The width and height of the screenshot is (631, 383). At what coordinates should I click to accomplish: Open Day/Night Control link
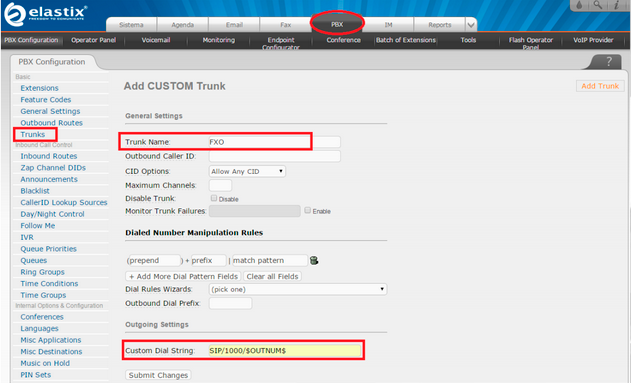pos(52,214)
